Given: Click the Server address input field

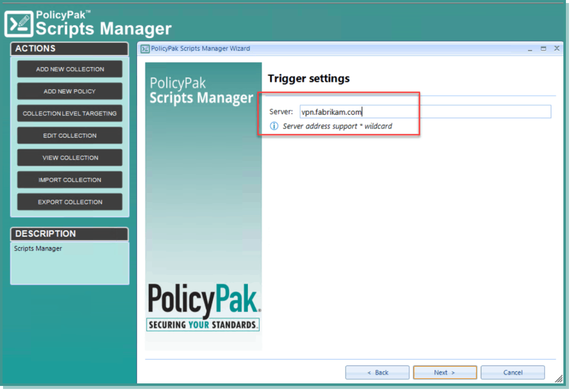Looking at the screenshot, I should (x=425, y=112).
